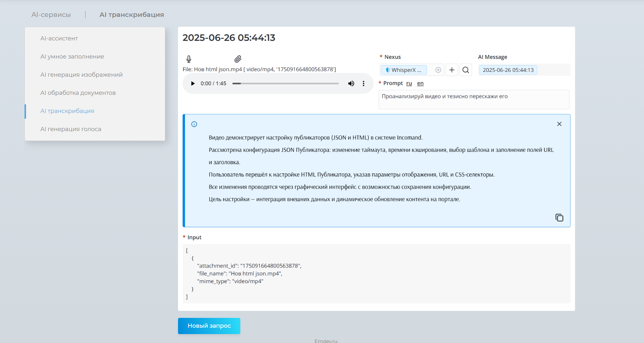This screenshot has width=644, height=343.
Task: Open audio player more options menu
Action: point(363,83)
